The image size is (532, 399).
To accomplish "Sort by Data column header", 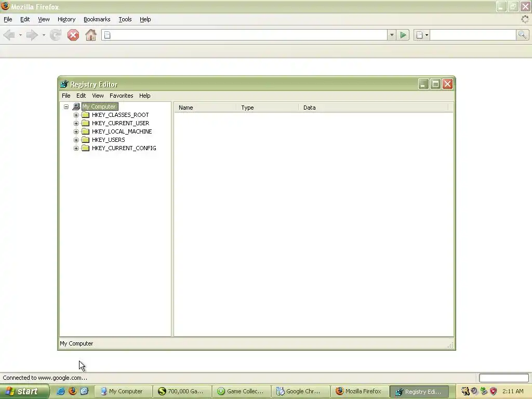I will (373, 108).
